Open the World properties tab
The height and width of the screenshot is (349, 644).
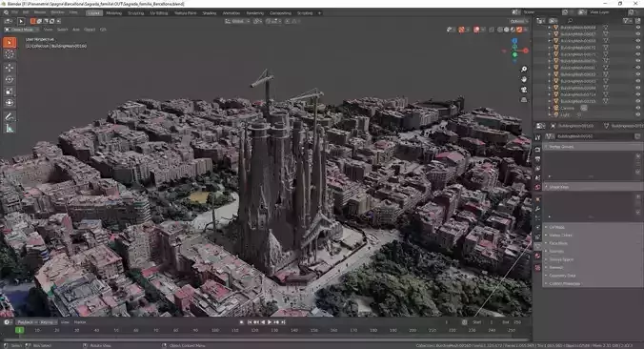pos(537,188)
